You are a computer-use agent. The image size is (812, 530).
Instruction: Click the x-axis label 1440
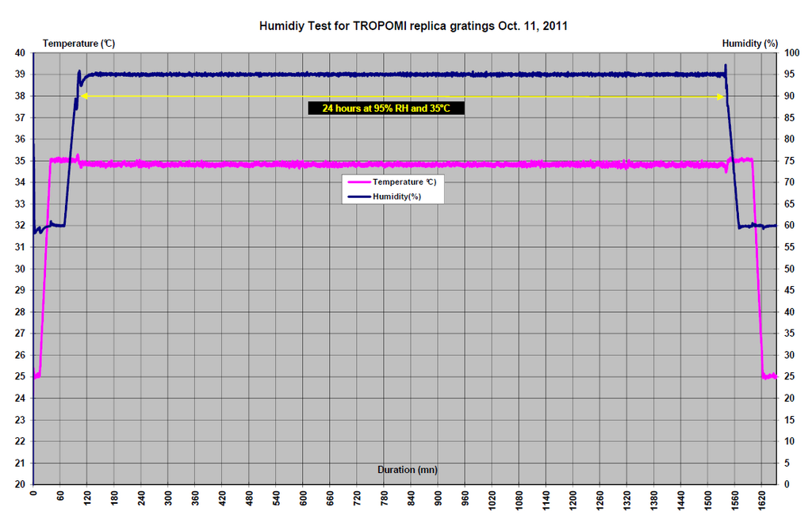(x=681, y=501)
